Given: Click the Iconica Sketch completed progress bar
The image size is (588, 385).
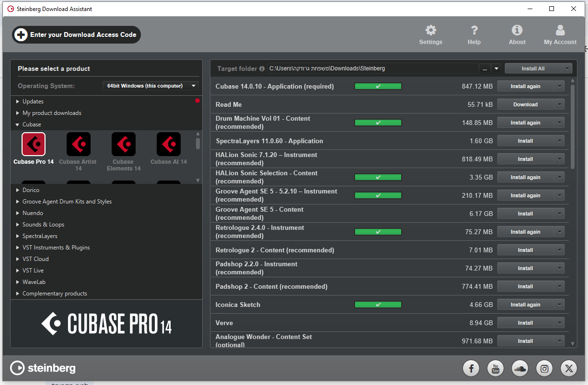Looking at the screenshot, I should point(378,305).
